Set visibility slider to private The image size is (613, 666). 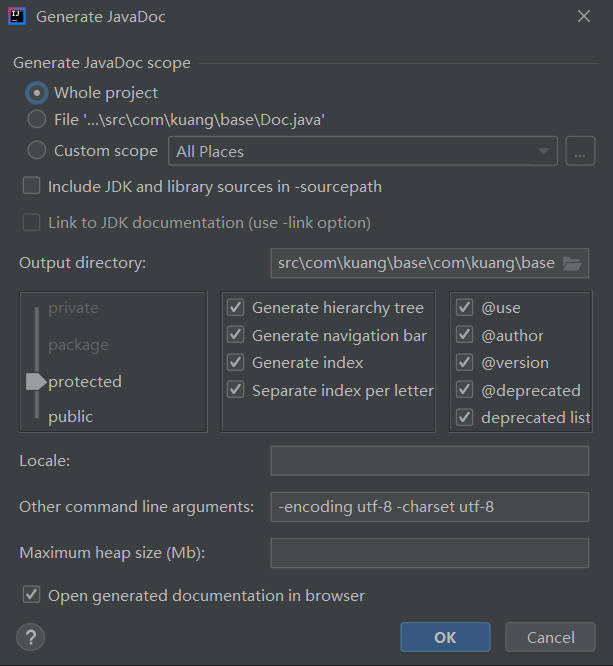point(73,308)
